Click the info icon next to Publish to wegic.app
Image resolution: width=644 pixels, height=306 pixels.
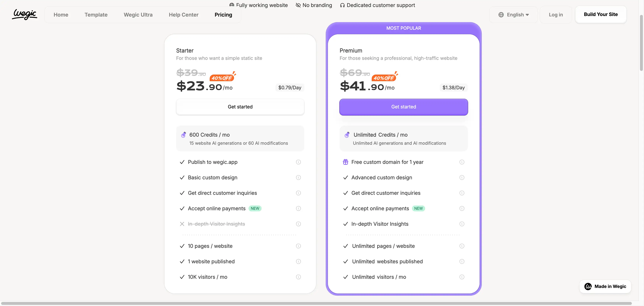(298, 162)
